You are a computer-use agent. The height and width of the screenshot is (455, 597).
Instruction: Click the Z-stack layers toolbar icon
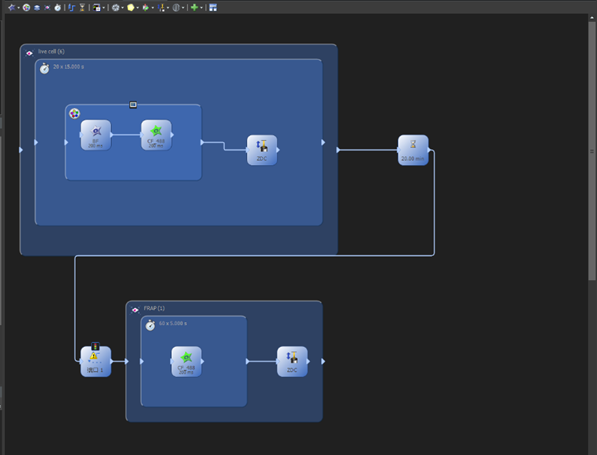click(x=37, y=7)
